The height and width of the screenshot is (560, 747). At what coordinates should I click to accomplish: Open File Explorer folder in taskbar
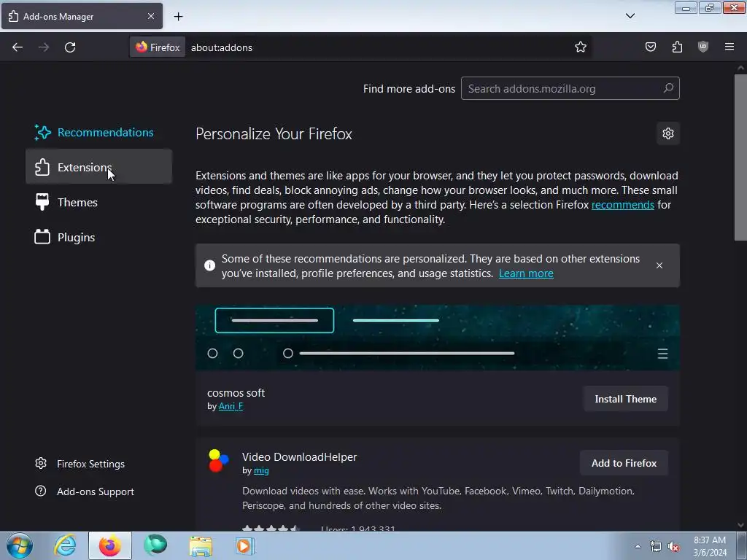pyautogui.click(x=201, y=545)
